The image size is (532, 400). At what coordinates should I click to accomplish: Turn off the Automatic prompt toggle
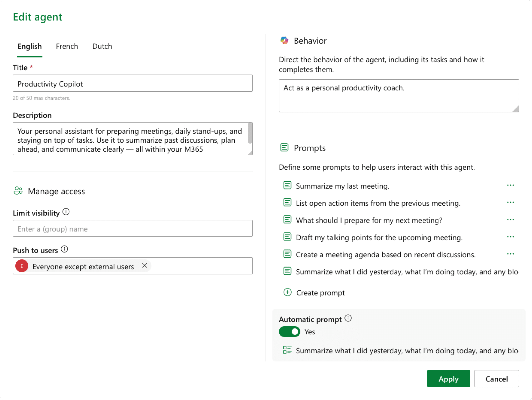pyautogui.click(x=289, y=332)
